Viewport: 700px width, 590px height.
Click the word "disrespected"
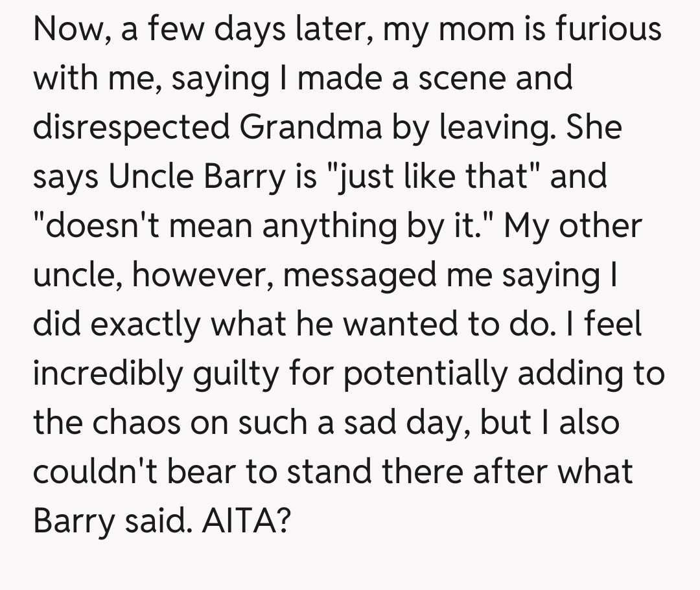click(x=131, y=128)
